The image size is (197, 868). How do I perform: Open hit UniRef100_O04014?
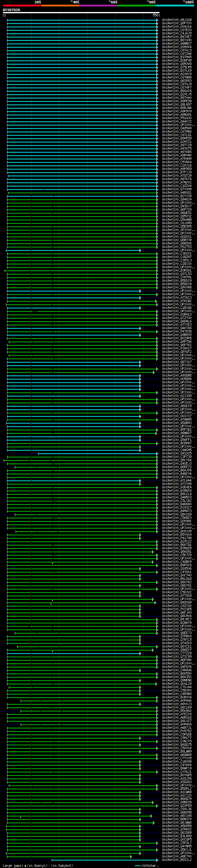pyautogui.click(x=177, y=26)
